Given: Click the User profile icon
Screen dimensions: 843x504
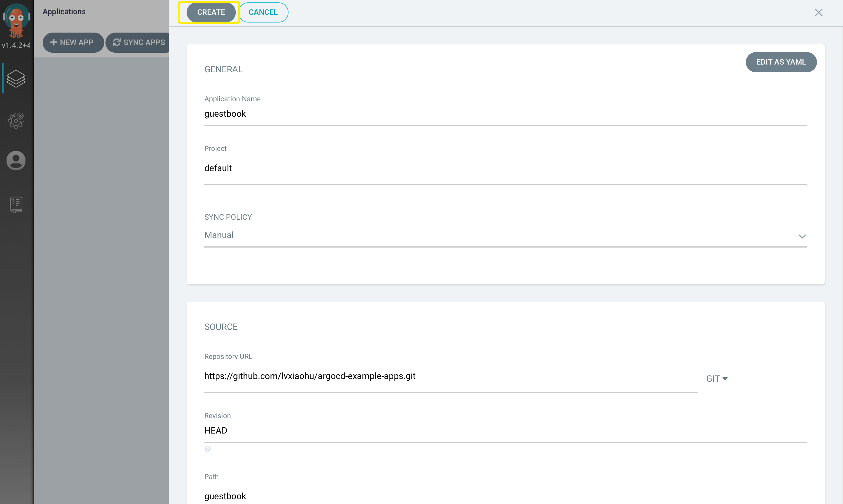Looking at the screenshot, I should tap(16, 160).
